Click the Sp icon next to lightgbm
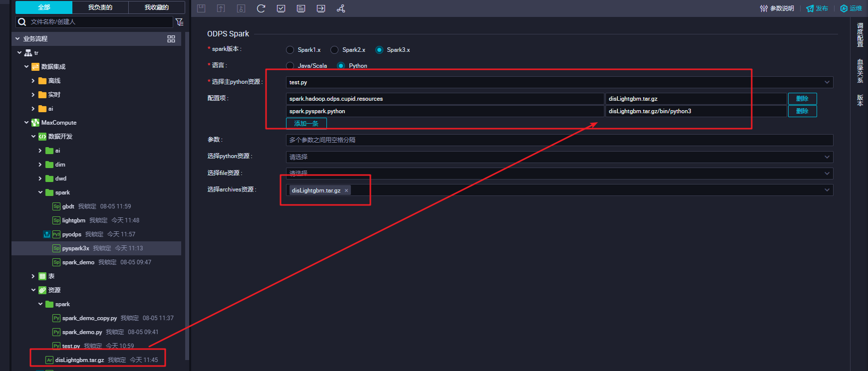Viewport: 868px width, 371px height. [56, 220]
